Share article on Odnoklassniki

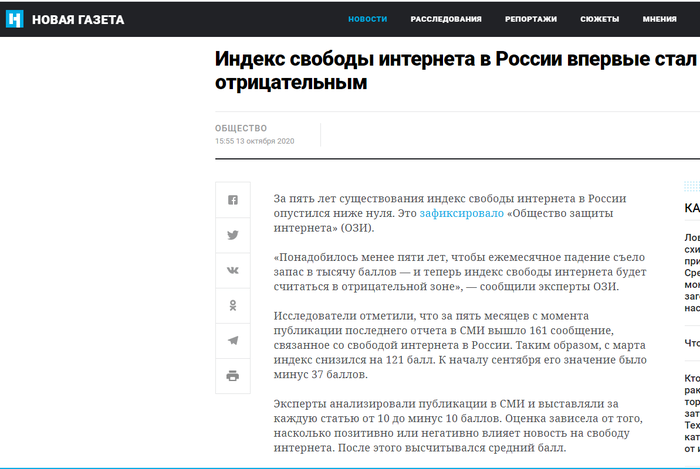pyautogui.click(x=233, y=305)
